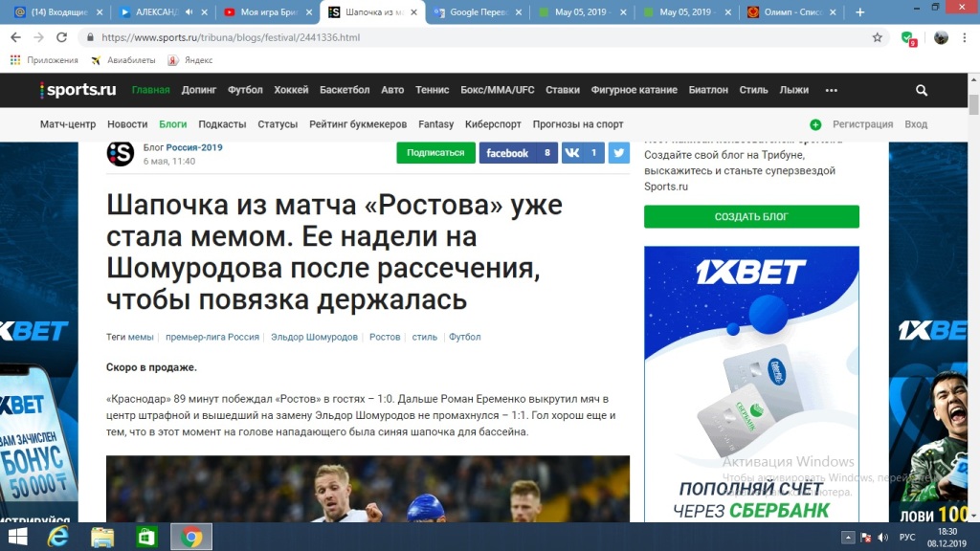Switch to the Google Перевод tab
The image size is (980, 551).
tap(479, 11)
